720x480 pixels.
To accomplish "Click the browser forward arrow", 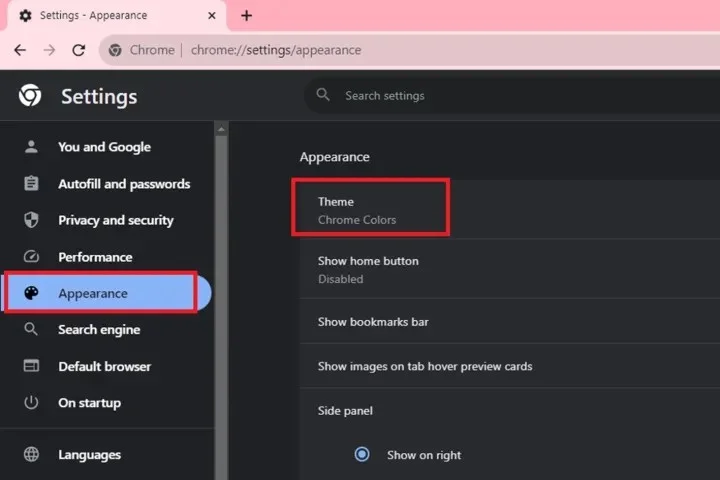I will pyautogui.click(x=49, y=50).
